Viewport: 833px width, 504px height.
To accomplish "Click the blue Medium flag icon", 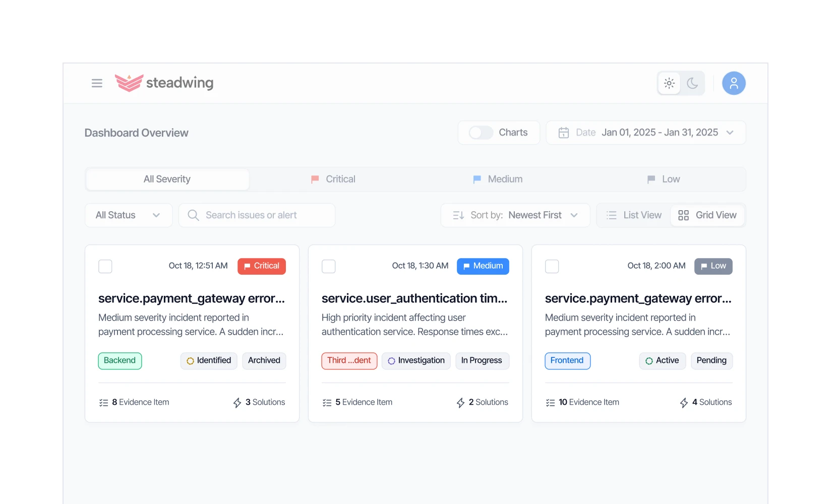I will (477, 179).
